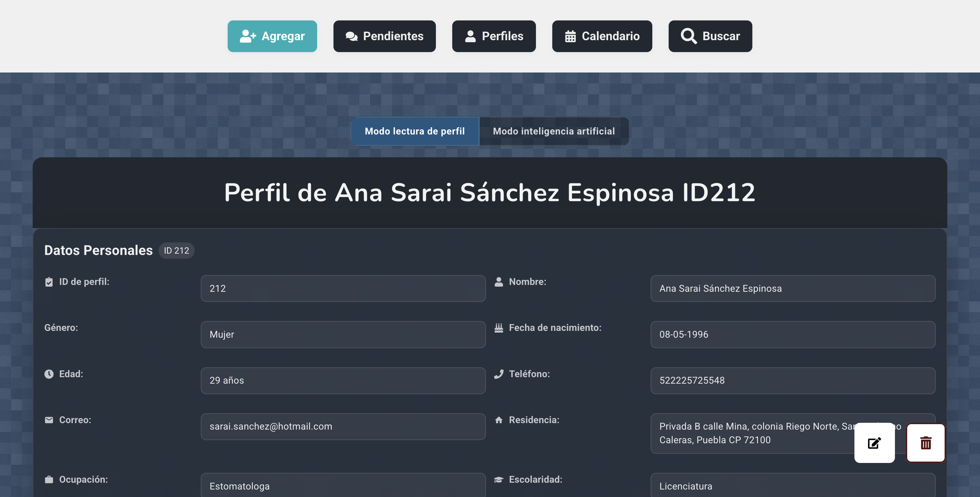
Task: Click the chat bubbles Pendientes icon
Action: point(351,36)
